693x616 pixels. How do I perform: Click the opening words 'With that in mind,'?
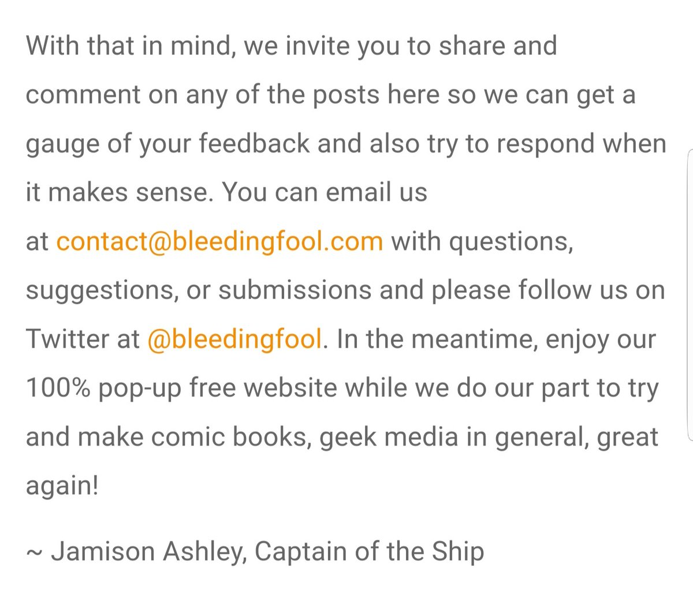click(x=131, y=46)
